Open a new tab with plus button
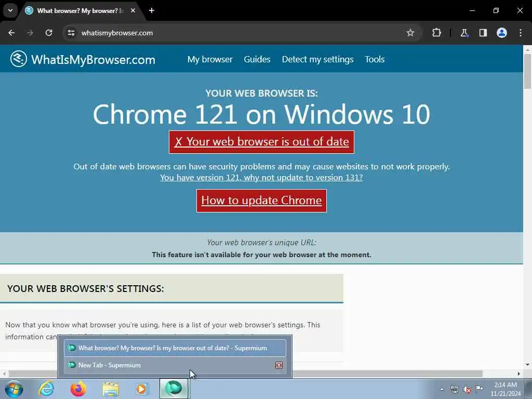This screenshot has height=399, width=532. point(152,10)
